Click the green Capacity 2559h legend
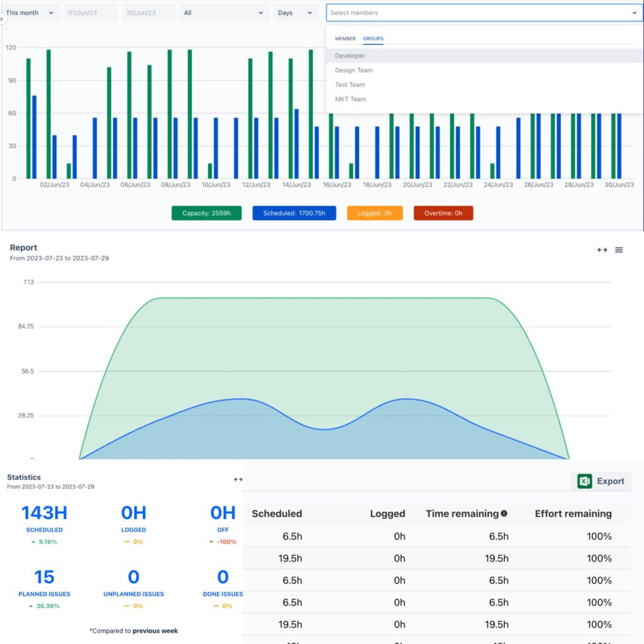The height and width of the screenshot is (644, 644). click(208, 213)
